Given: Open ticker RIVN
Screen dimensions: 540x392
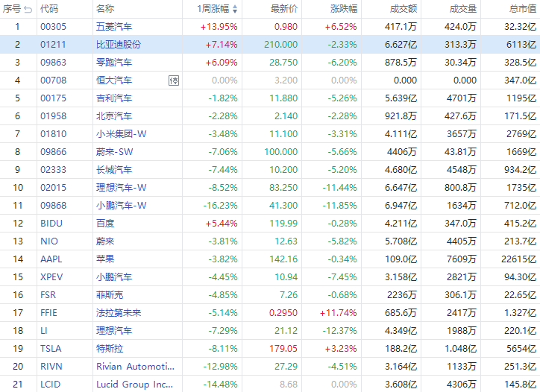Looking at the screenshot, I should [x=51, y=367].
